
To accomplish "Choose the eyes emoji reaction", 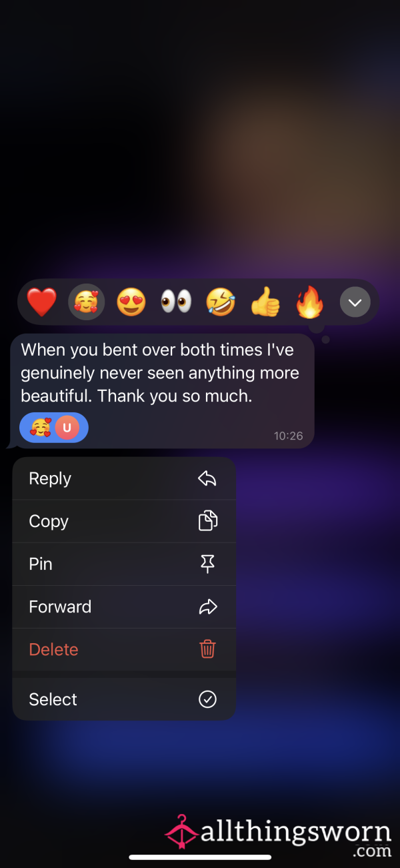I will click(176, 303).
